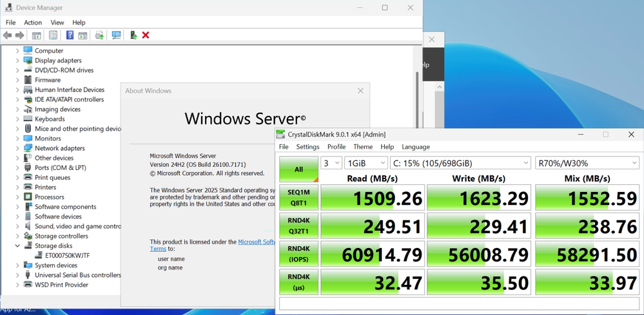Click the blue question mark Help icon
Image resolution: width=644 pixels, height=315 pixels.
(x=70, y=35)
